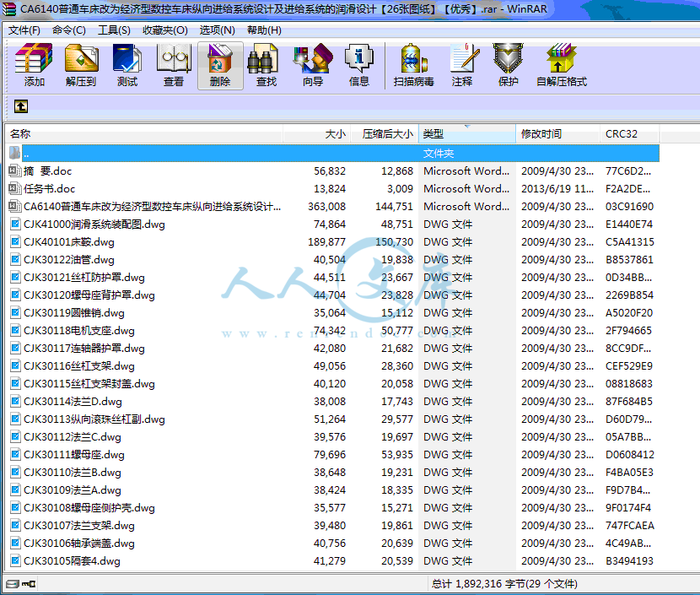This screenshot has width=700, height=595.
Task: Sort by Name (名称) column header
Action: tap(144, 133)
